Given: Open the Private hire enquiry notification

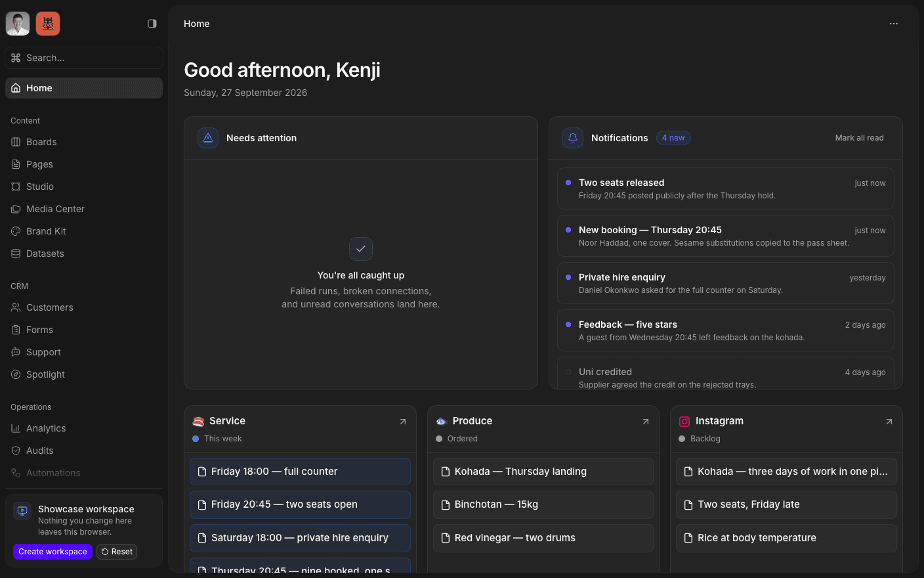Looking at the screenshot, I should click(x=726, y=283).
